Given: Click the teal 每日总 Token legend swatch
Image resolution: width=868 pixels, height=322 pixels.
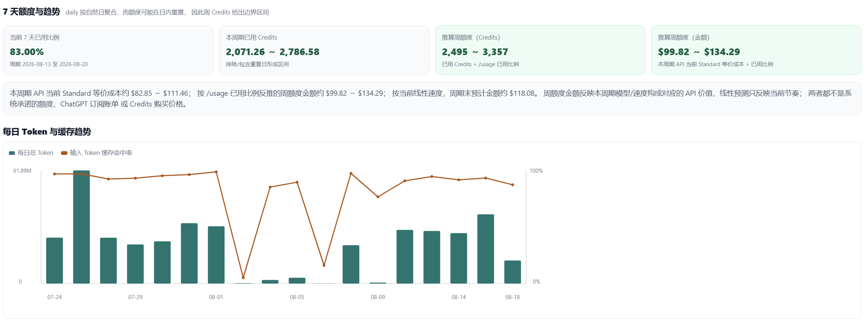Looking at the screenshot, I should click(x=12, y=153).
